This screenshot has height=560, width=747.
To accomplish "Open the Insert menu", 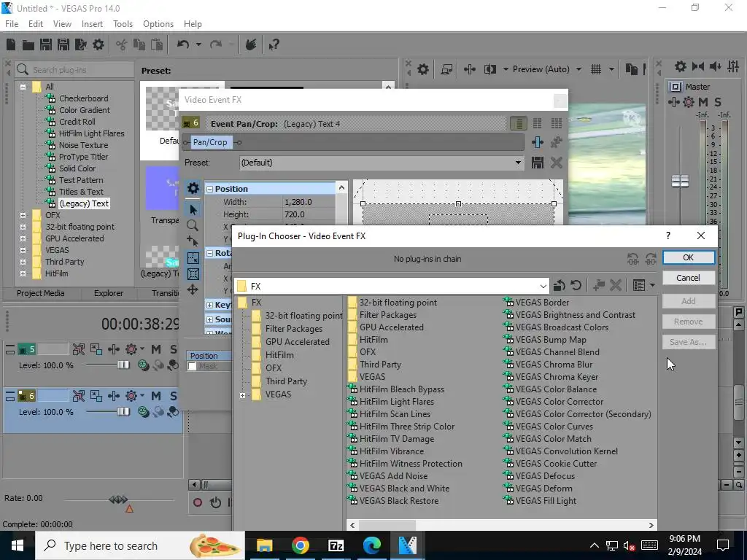I will pyautogui.click(x=92, y=24).
